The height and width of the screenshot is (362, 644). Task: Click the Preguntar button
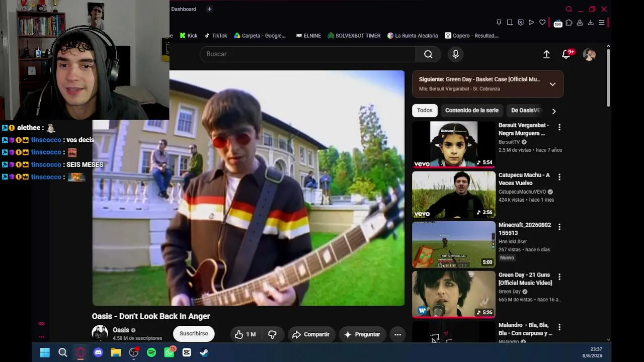[x=362, y=334]
